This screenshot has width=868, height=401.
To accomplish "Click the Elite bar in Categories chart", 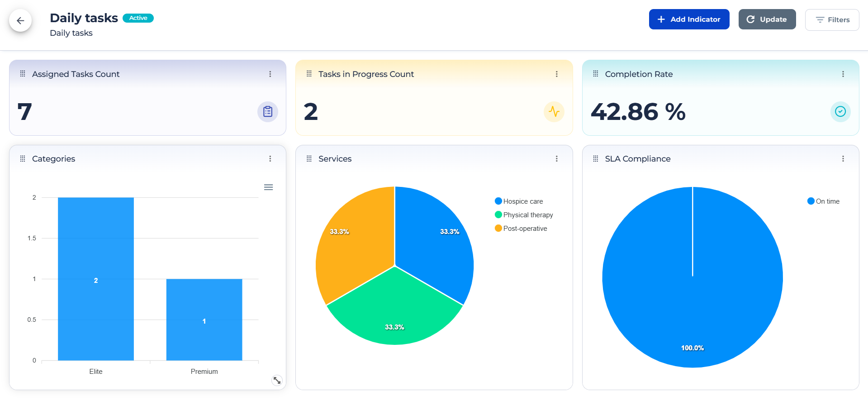I will click(x=96, y=279).
